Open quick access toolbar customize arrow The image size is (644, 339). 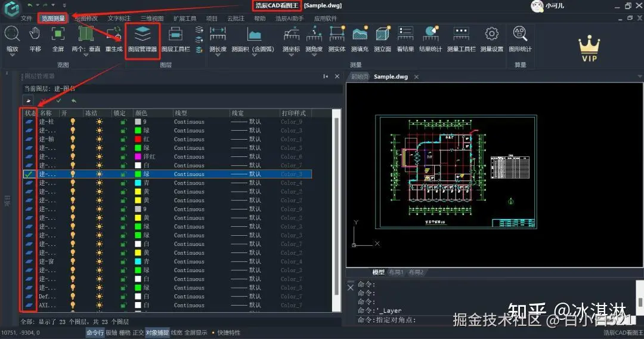point(64,5)
